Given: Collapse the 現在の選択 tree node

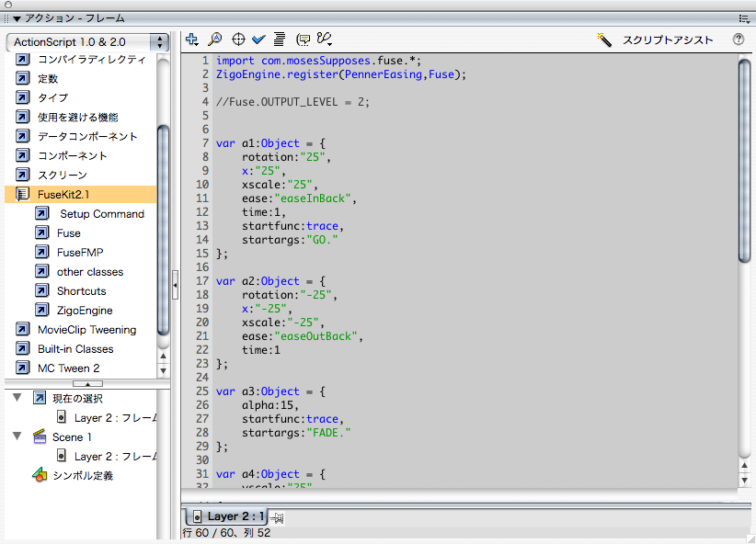Looking at the screenshot, I should 17,398.
